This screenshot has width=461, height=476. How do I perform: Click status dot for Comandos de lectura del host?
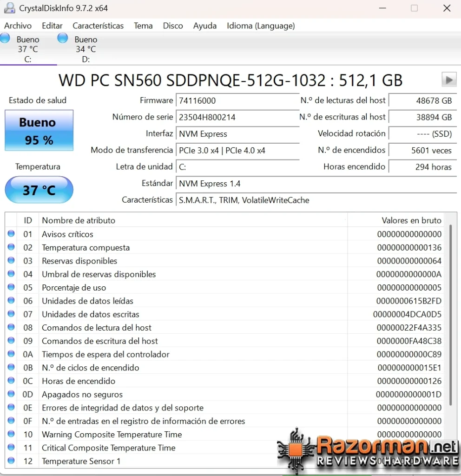pyautogui.click(x=11, y=327)
